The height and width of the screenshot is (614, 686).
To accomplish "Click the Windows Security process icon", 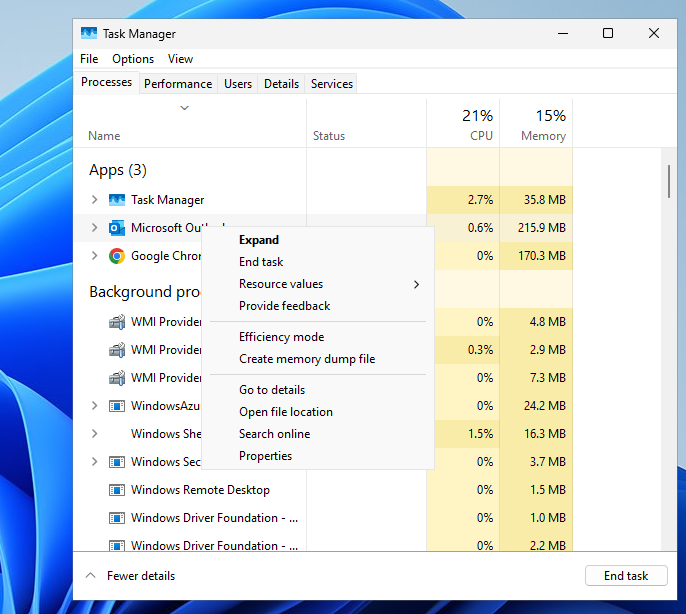I will coord(116,462).
